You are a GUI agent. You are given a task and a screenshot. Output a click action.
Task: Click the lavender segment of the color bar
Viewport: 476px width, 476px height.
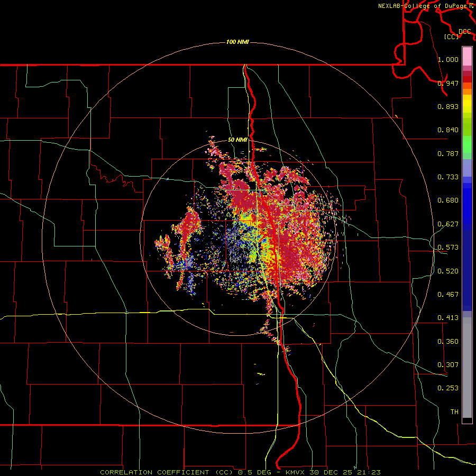click(x=467, y=168)
